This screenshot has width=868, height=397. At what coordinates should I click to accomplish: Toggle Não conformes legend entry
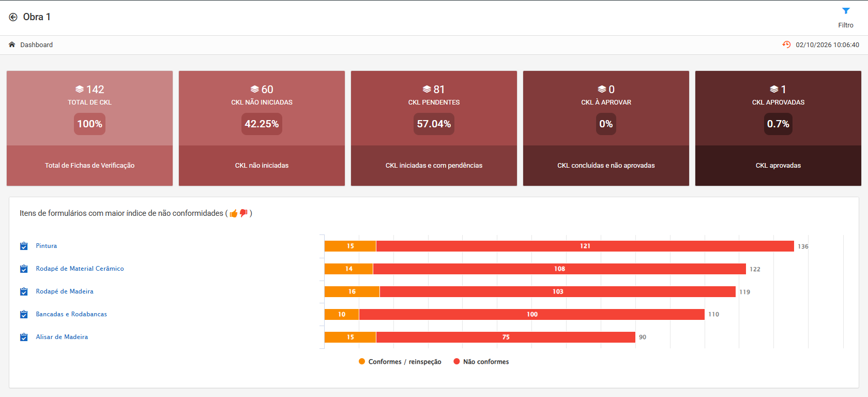click(x=481, y=362)
